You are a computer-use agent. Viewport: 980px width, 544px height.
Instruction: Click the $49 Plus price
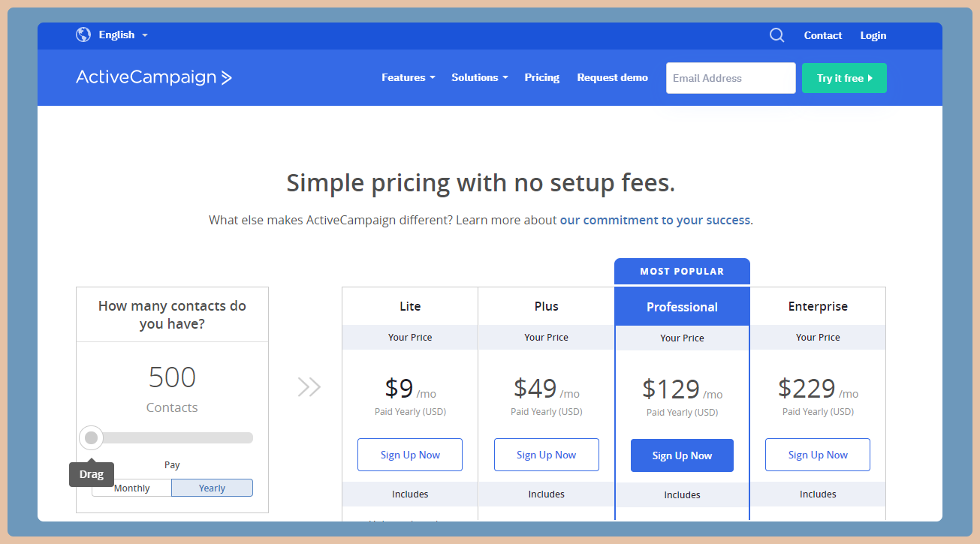535,388
